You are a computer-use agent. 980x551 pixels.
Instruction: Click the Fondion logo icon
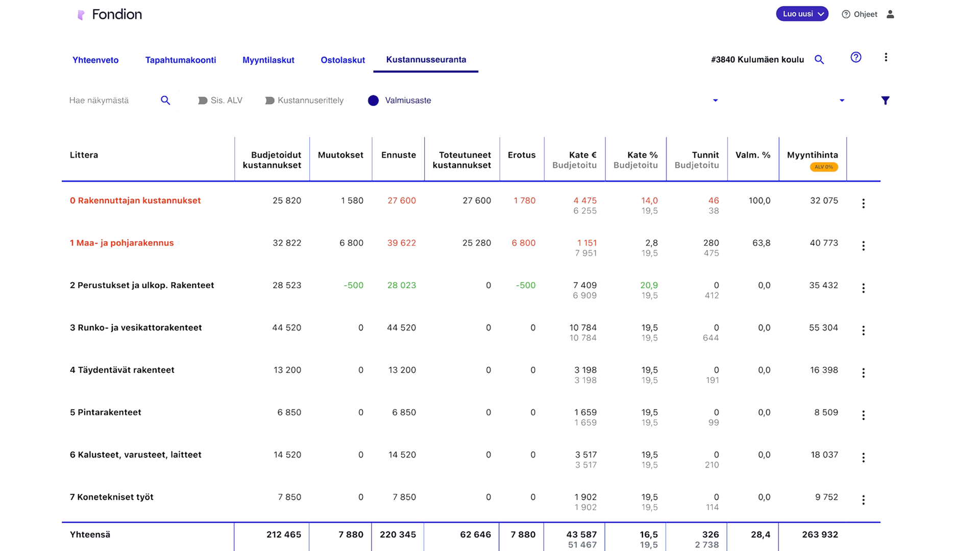[81, 15]
